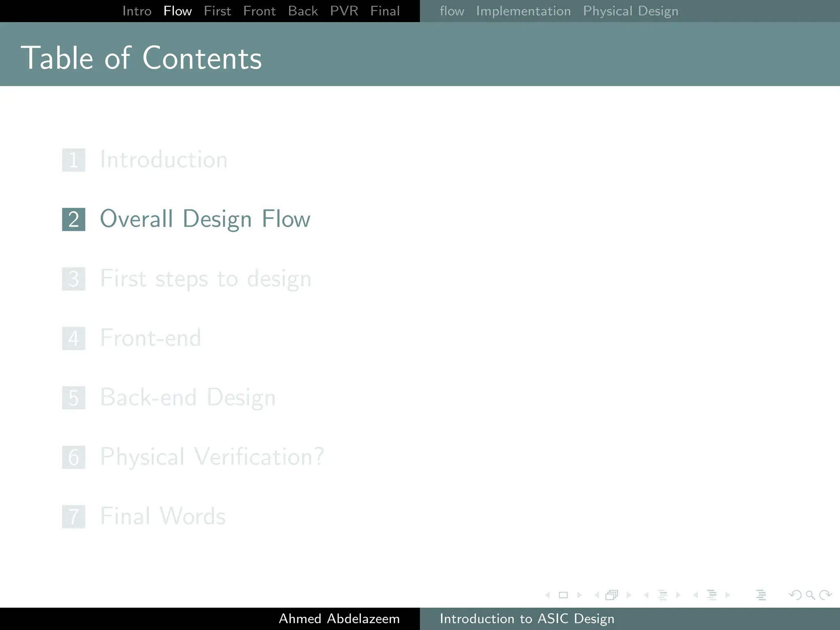840x630 pixels.
Task: Open search with magnifier icon
Action: [810, 595]
